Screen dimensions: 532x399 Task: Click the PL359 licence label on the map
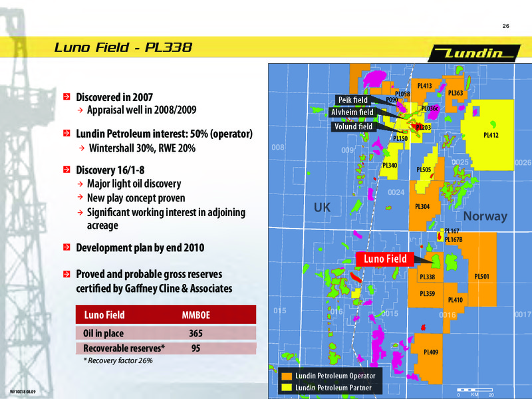[x=427, y=293]
